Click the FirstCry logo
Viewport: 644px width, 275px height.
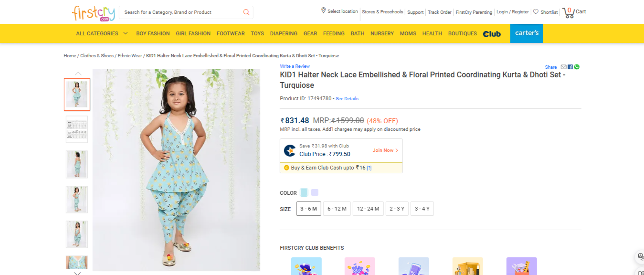click(x=91, y=12)
